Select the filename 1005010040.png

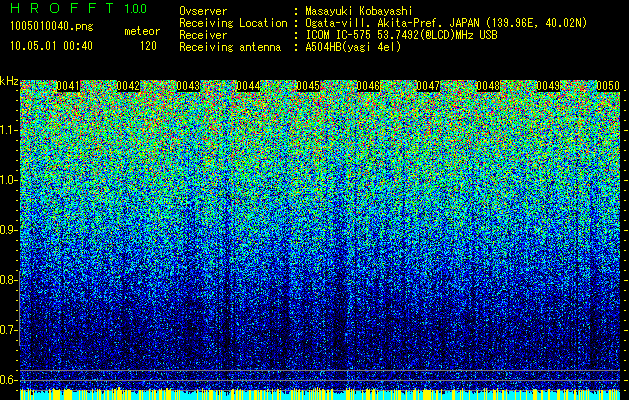coord(52,27)
